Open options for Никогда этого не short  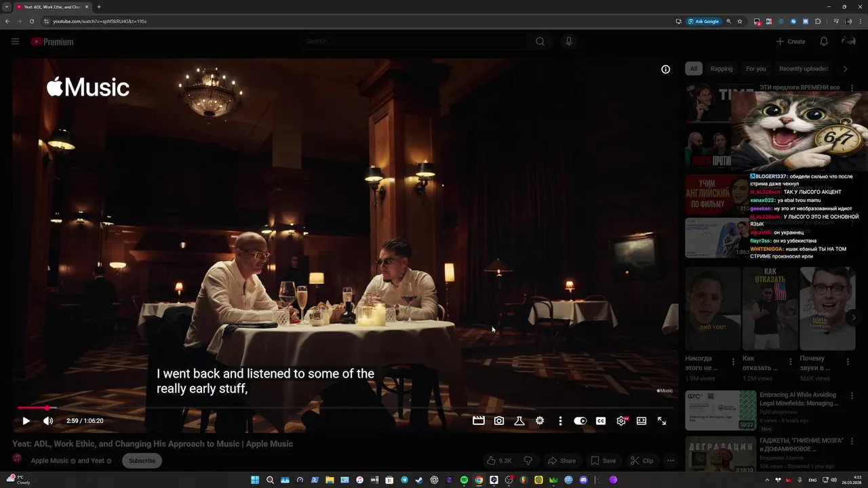(733, 361)
